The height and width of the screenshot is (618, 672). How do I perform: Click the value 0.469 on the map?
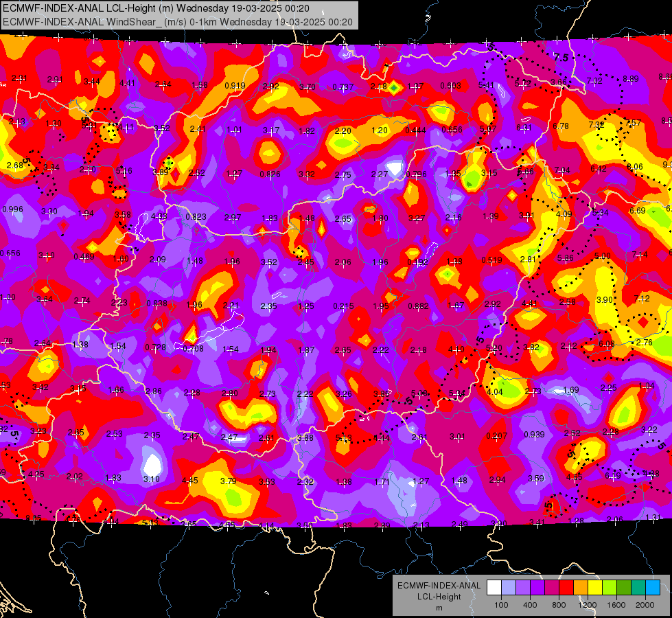[x=84, y=257]
